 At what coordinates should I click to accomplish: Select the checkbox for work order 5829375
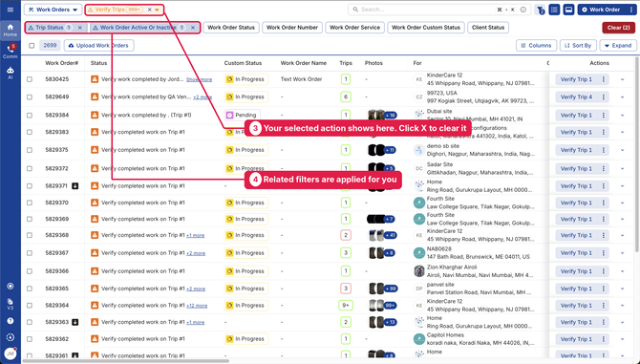[x=30, y=150]
